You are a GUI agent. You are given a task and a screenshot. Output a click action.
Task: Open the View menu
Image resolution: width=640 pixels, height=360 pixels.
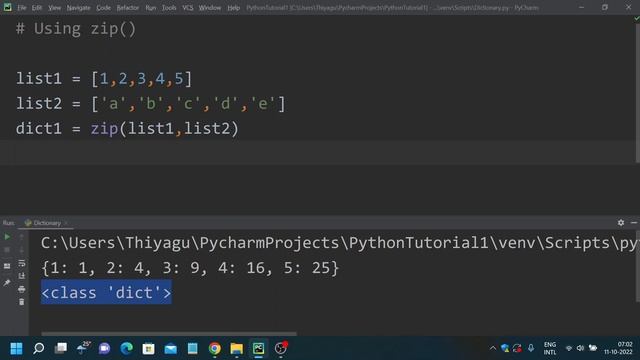tap(54, 8)
